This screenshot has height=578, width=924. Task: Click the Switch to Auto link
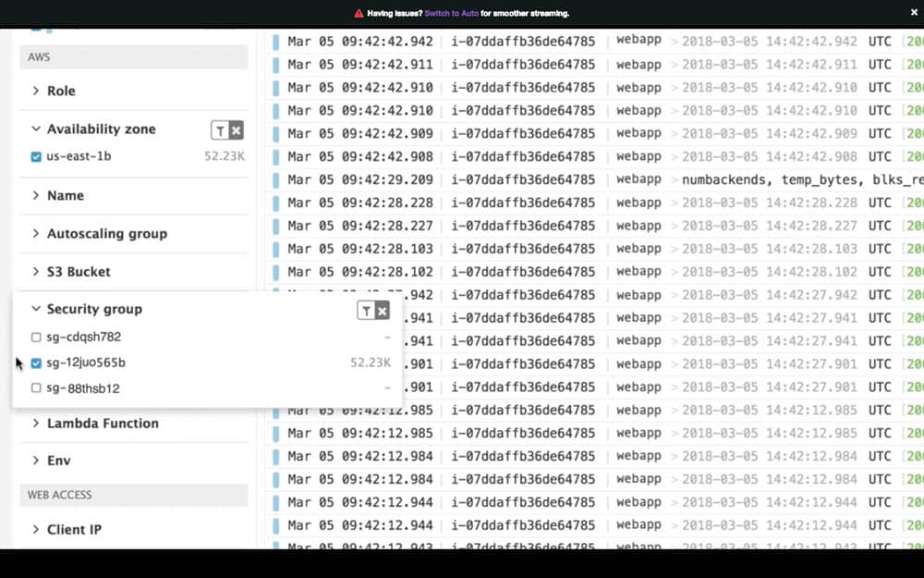[450, 14]
